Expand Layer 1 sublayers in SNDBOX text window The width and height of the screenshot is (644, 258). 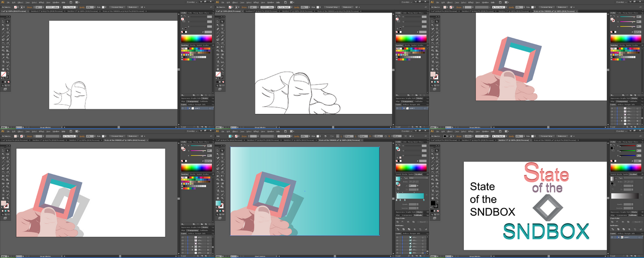[x=618, y=237]
